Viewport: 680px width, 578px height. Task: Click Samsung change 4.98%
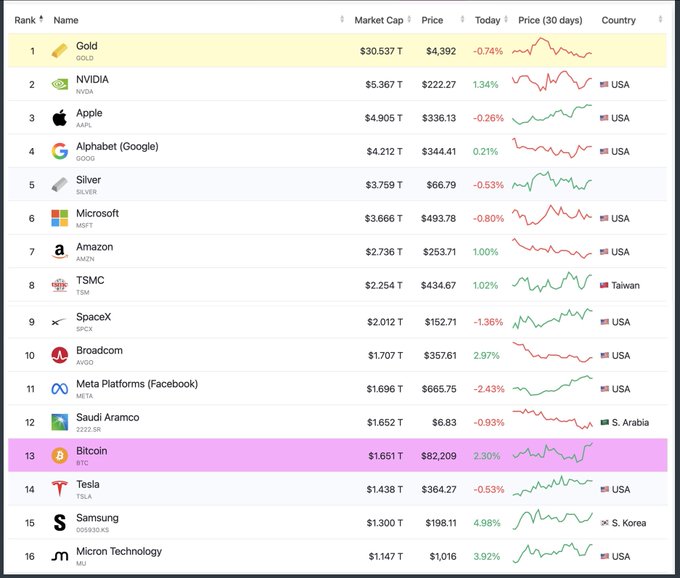pyautogui.click(x=487, y=523)
